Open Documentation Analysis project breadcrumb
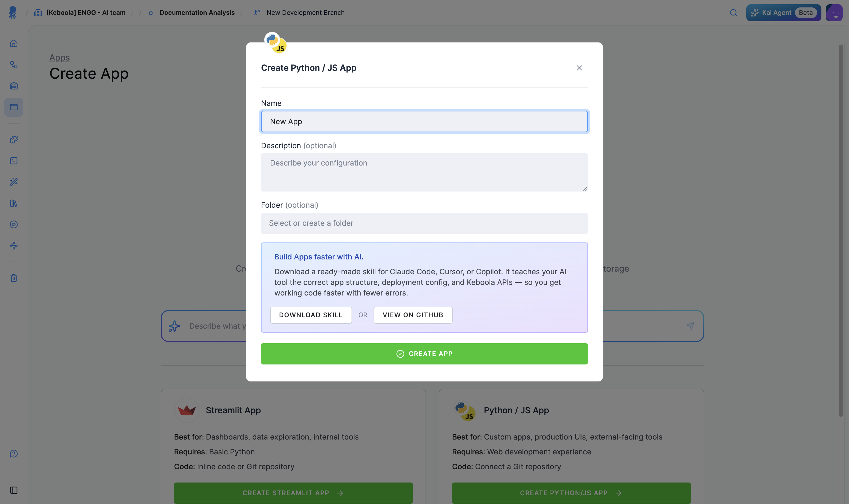The height and width of the screenshot is (504, 849). (197, 12)
